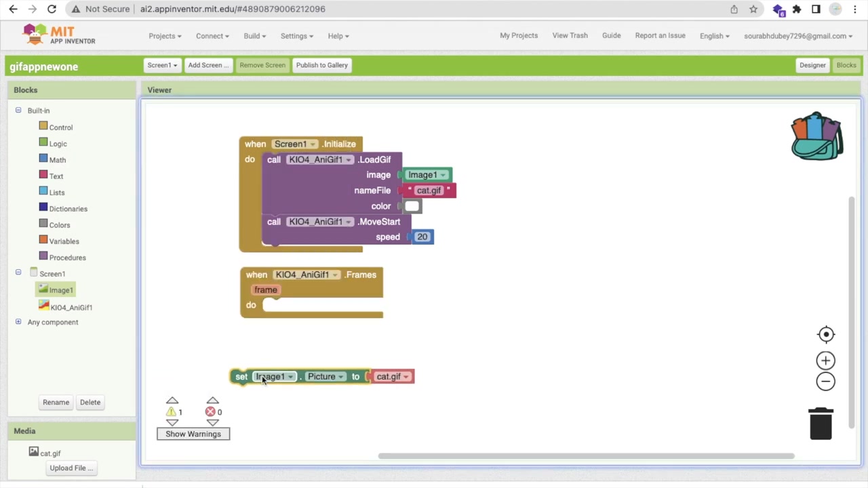
Task: Click the share icon in address bar
Action: tap(734, 9)
